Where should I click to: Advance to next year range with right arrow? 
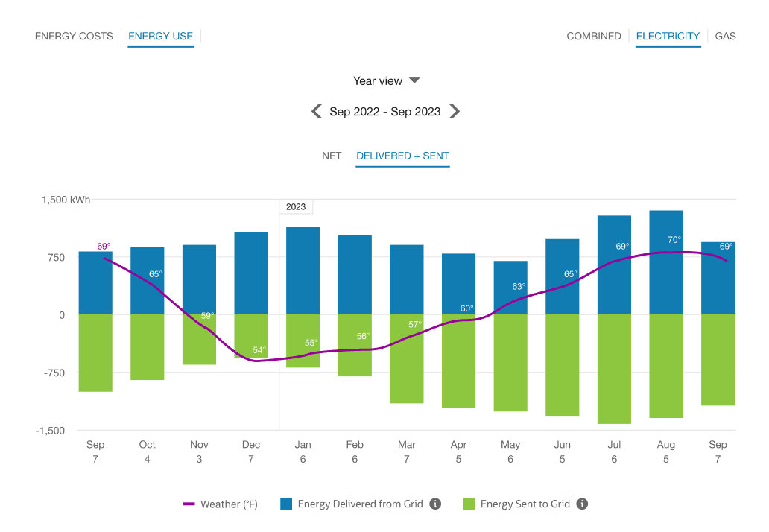pyautogui.click(x=455, y=111)
